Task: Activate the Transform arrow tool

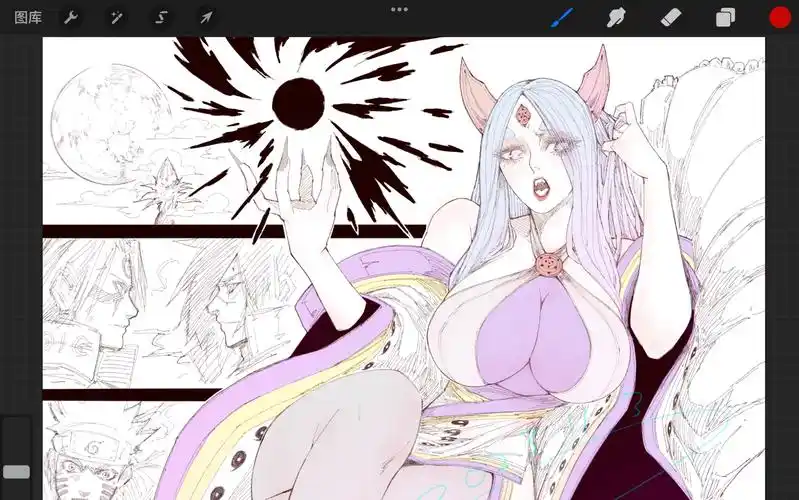Action: click(x=206, y=18)
